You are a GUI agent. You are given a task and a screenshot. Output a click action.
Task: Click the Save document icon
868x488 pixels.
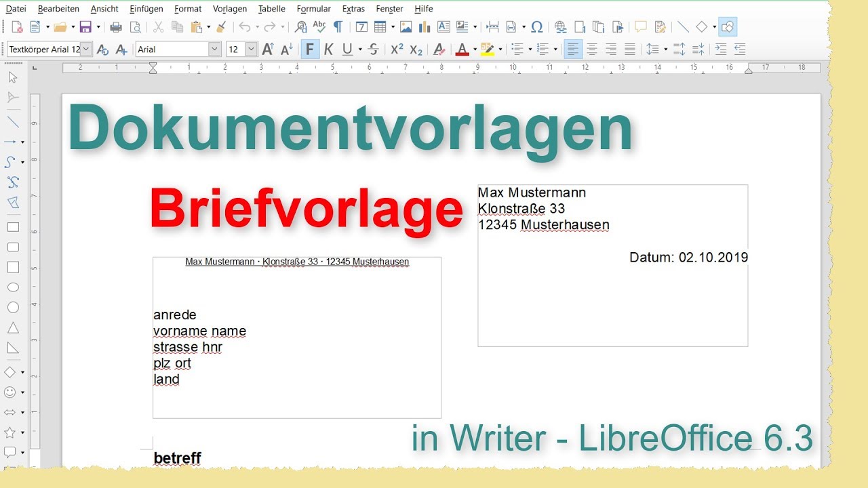pos(85,27)
